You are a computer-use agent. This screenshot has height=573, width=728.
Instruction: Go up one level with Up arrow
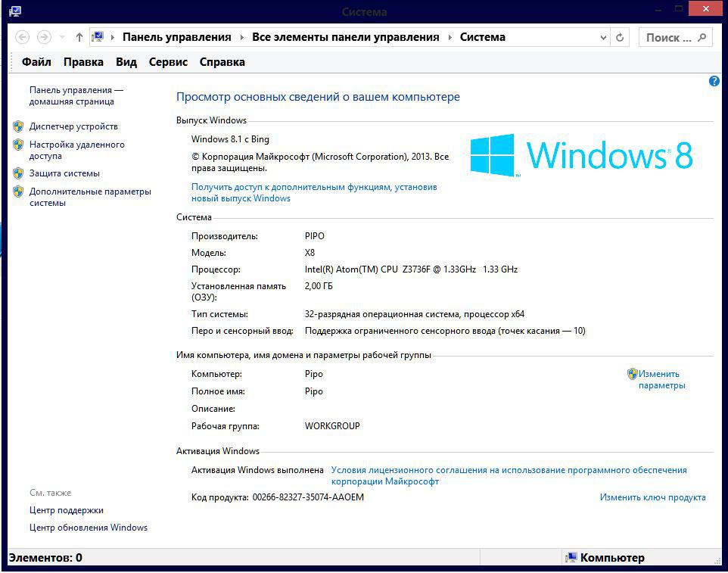[79, 37]
